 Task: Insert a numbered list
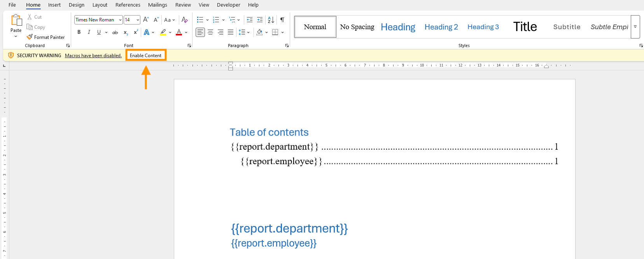216,20
